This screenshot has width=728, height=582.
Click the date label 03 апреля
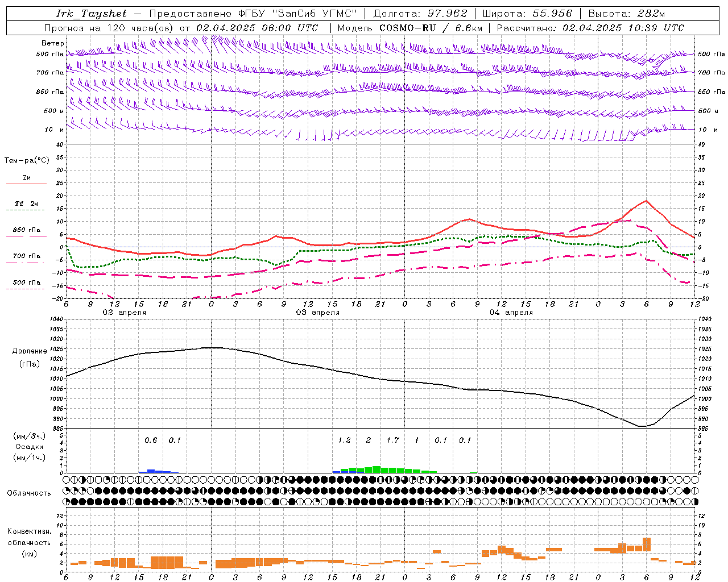[317, 313]
